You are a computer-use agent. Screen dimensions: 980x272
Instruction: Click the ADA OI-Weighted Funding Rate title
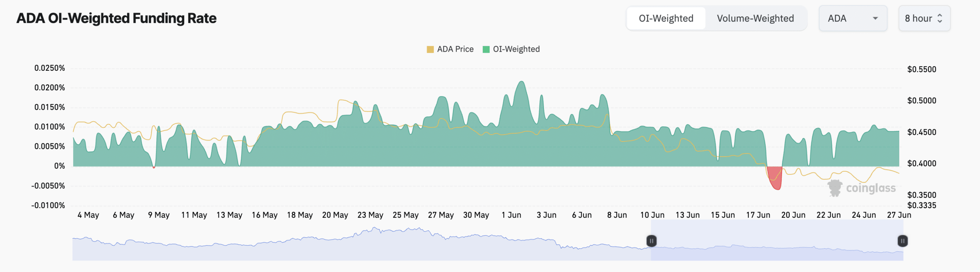coord(116,18)
